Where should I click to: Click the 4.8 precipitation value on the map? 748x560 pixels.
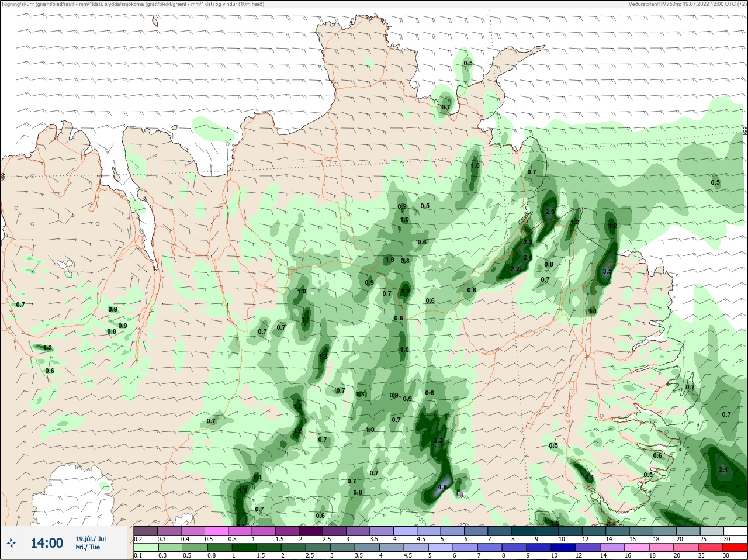click(442, 487)
